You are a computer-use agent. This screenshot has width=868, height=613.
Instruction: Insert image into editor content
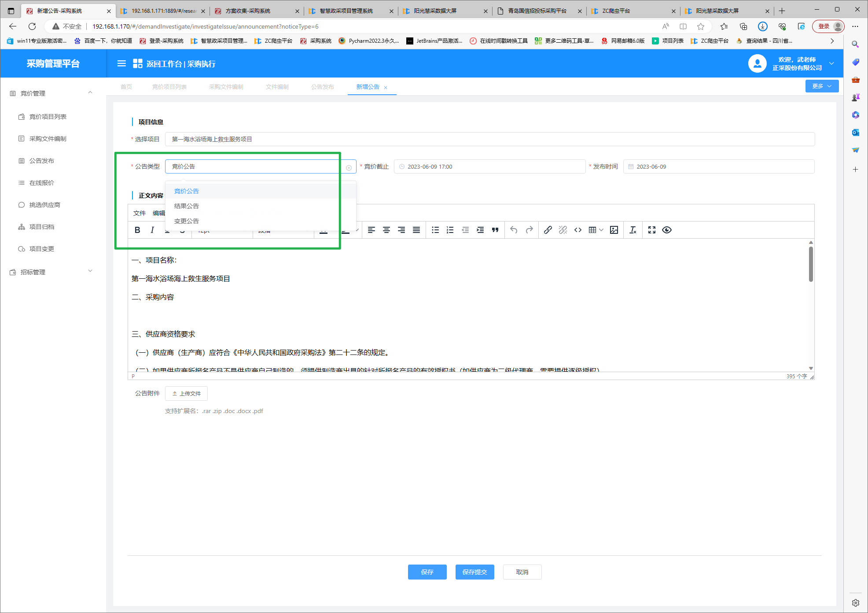pos(614,230)
